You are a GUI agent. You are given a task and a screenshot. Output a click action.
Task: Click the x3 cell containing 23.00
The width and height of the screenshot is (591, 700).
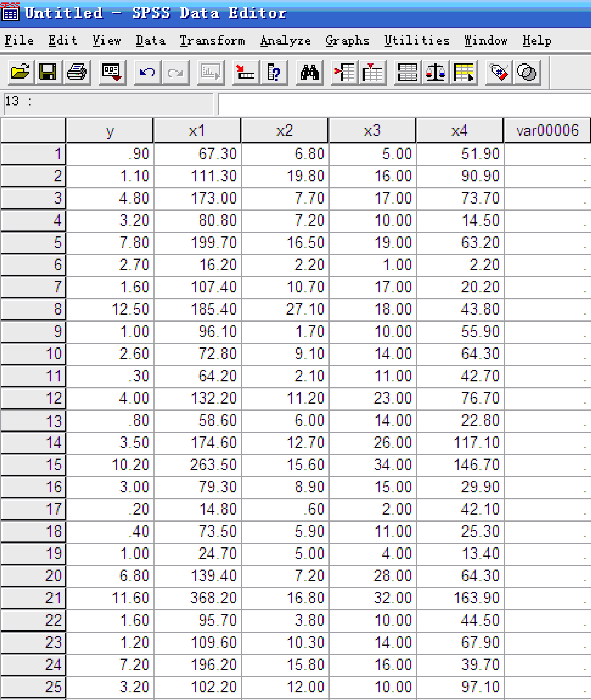373,398
